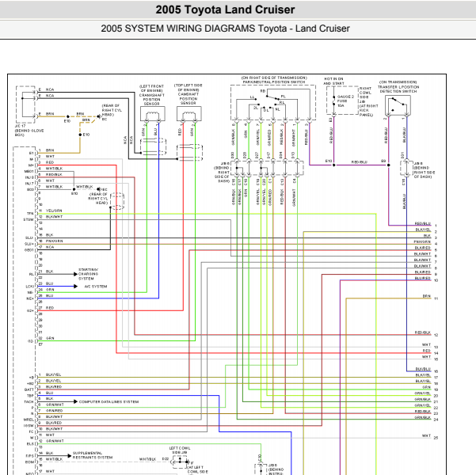
Task: Select the "TACH" terminal name
Action: 29,402
